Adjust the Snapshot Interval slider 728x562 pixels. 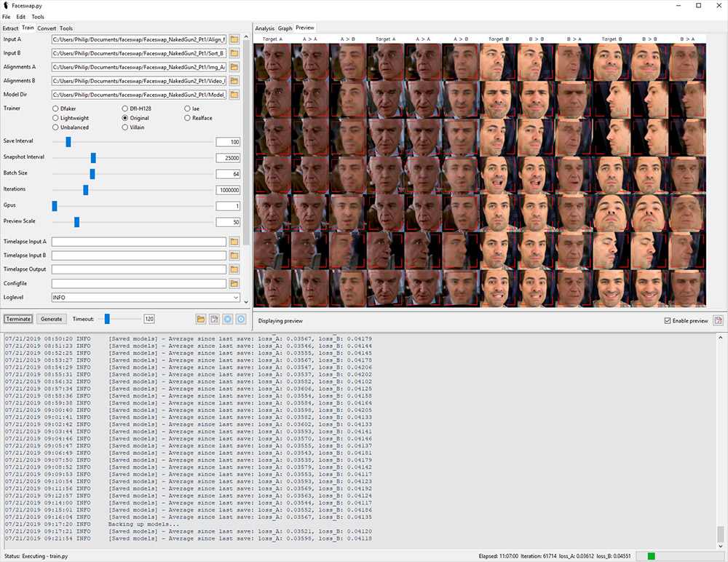click(93, 158)
